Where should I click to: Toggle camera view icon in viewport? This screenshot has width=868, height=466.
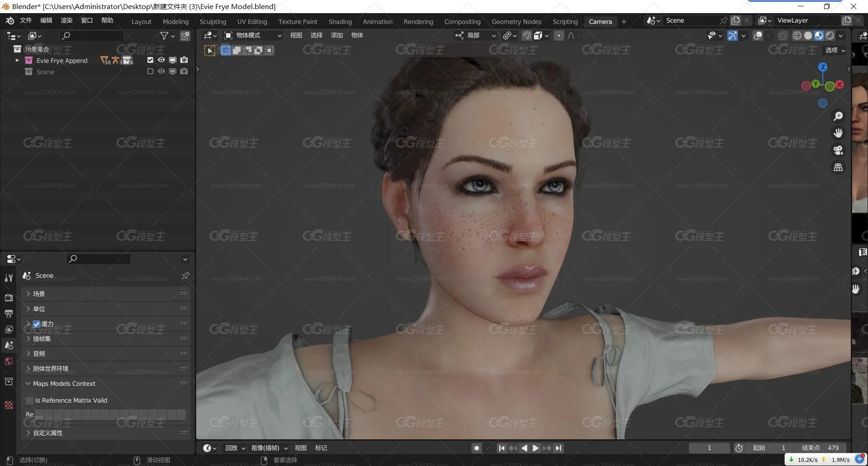pos(838,150)
